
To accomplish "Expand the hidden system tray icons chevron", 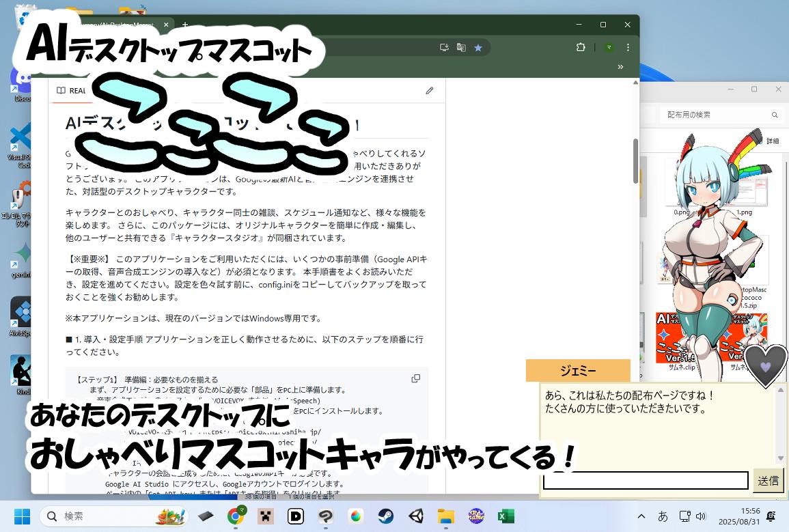I will click(x=641, y=516).
